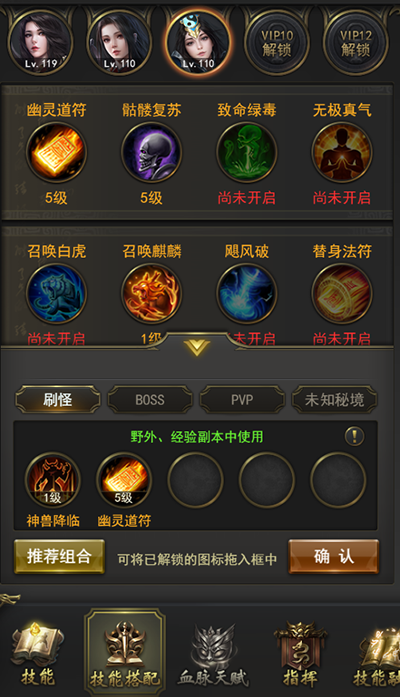The image size is (400, 697).
Task: Click the 推荐组合 recommended combo button
Action: point(59,557)
